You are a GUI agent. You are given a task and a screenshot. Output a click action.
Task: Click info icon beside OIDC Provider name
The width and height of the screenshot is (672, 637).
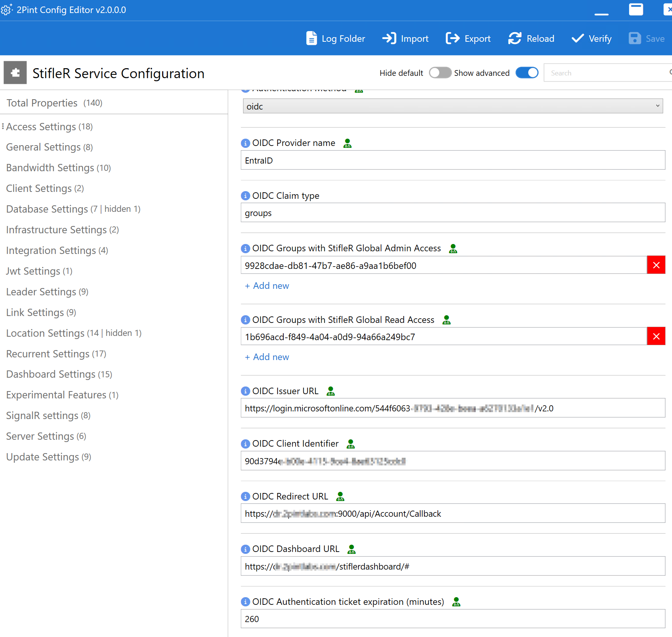pyautogui.click(x=245, y=143)
